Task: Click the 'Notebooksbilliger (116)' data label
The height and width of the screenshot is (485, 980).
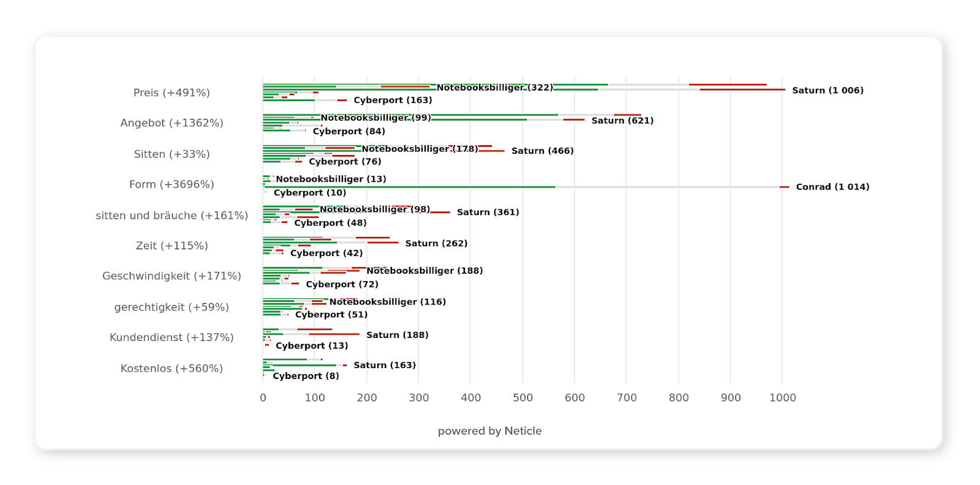Action: point(387,302)
